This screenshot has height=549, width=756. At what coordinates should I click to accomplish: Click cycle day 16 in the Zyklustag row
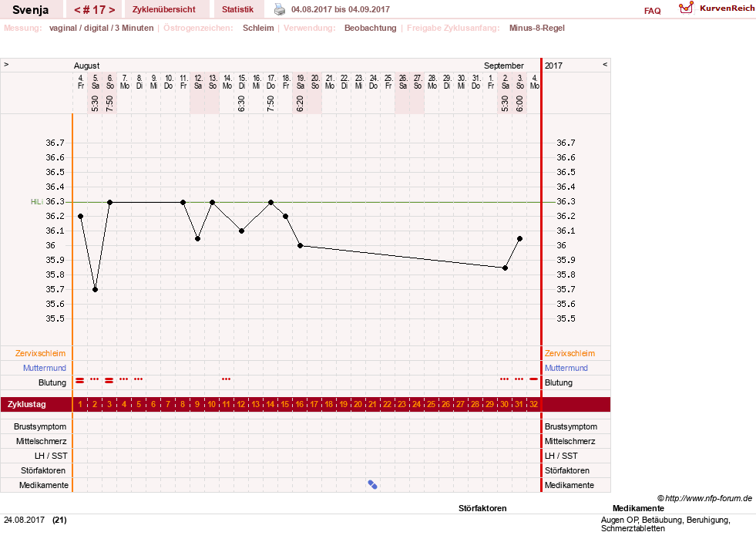click(300, 404)
